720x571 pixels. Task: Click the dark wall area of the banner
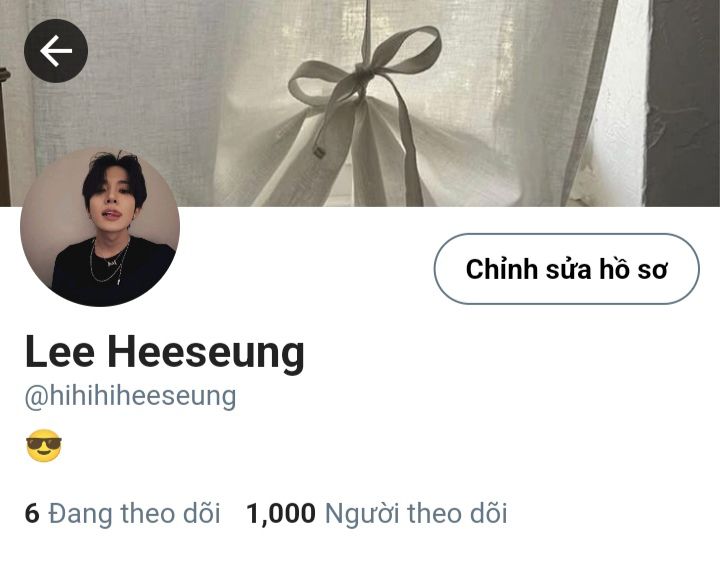683,103
